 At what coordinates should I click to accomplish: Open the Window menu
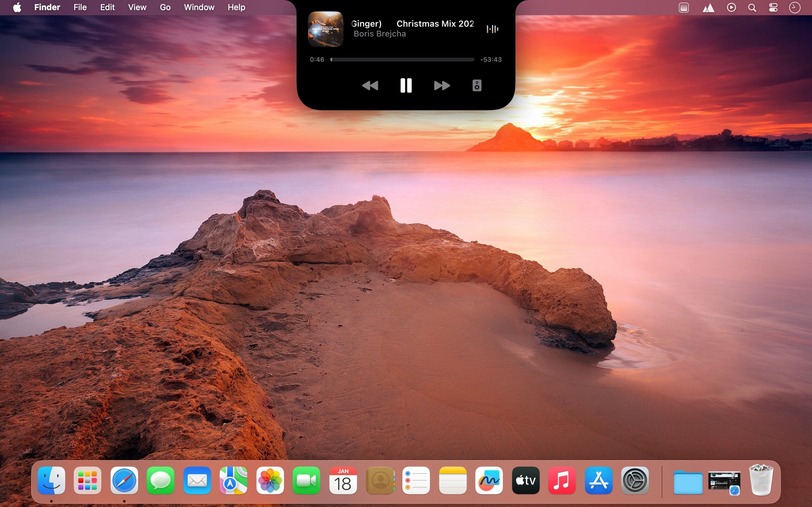(199, 7)
